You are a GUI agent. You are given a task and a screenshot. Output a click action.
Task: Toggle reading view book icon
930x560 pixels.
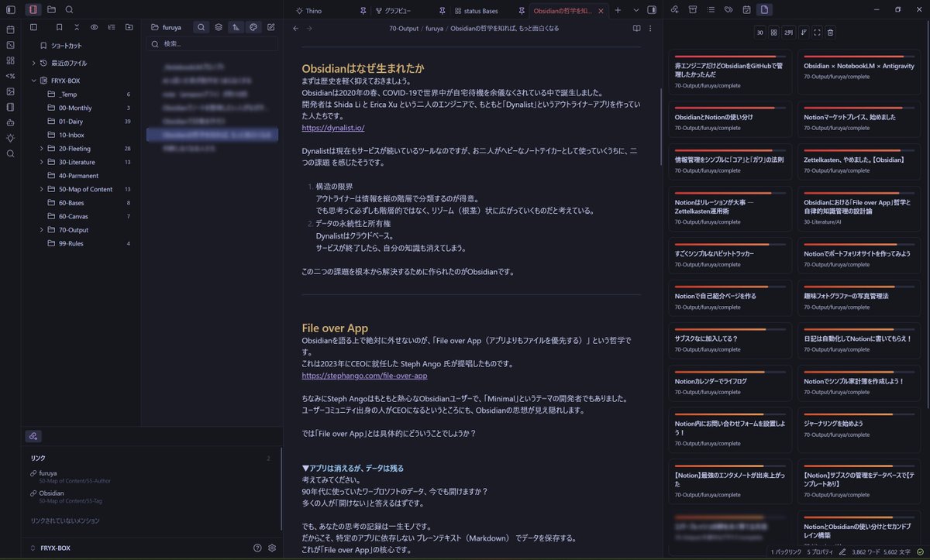[x=637, y=28]
